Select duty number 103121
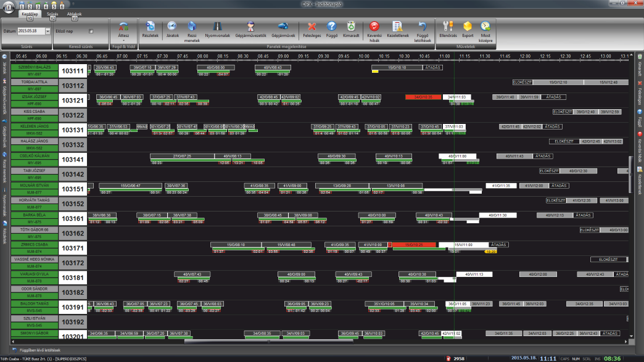Image resolution: width=644 pixels, height=362 pixels. (73, 101)
